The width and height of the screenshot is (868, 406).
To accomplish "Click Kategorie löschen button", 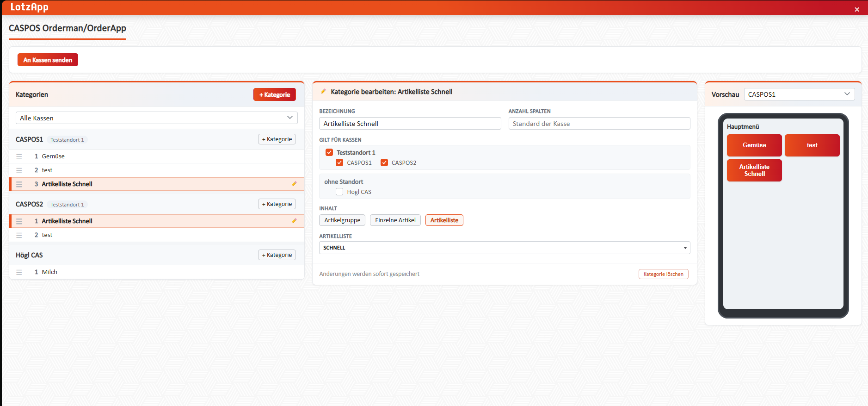I will point(664,274).
